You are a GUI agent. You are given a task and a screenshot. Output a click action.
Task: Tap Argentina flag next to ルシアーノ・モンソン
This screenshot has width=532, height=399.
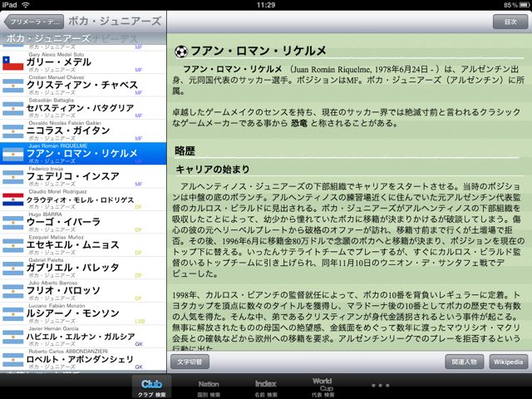(13, 314)
